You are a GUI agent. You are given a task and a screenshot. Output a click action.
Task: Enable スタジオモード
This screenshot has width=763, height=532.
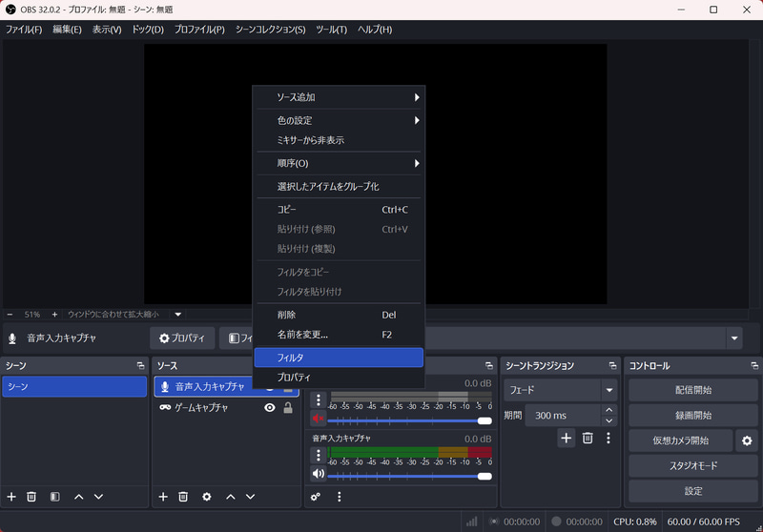[693, 466]
